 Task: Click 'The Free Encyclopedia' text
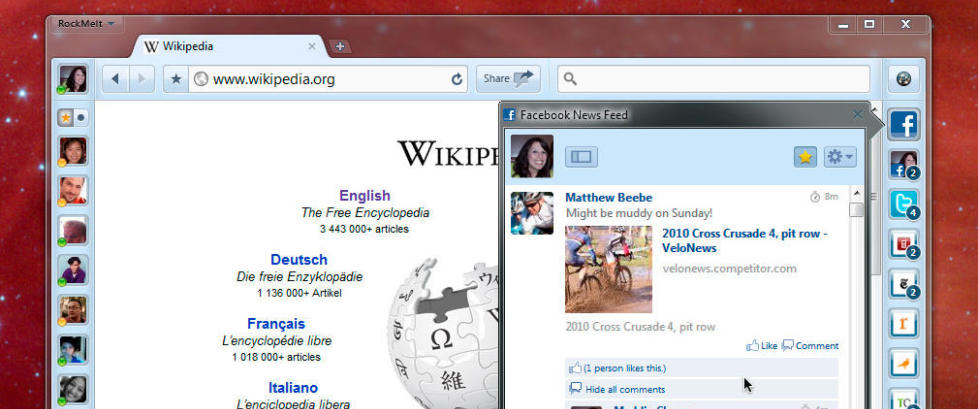point(365,213)
